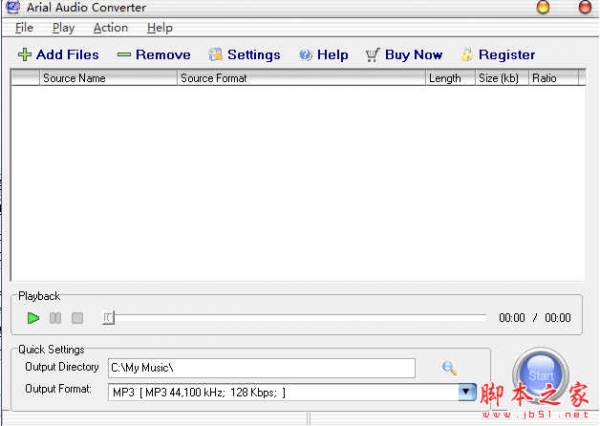Click the Register toolbar button
Viewport: 600px width, 426px height.
(497, 55)
